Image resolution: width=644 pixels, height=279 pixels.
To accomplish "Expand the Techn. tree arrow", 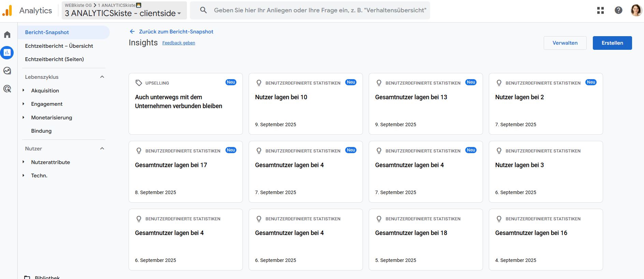I will tap(24, 175).
